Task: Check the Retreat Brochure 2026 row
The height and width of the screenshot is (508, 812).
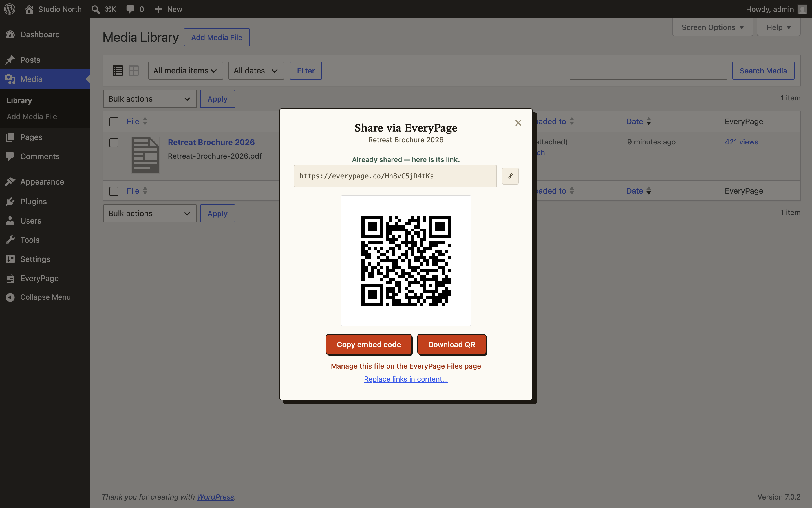Action: 114,143
